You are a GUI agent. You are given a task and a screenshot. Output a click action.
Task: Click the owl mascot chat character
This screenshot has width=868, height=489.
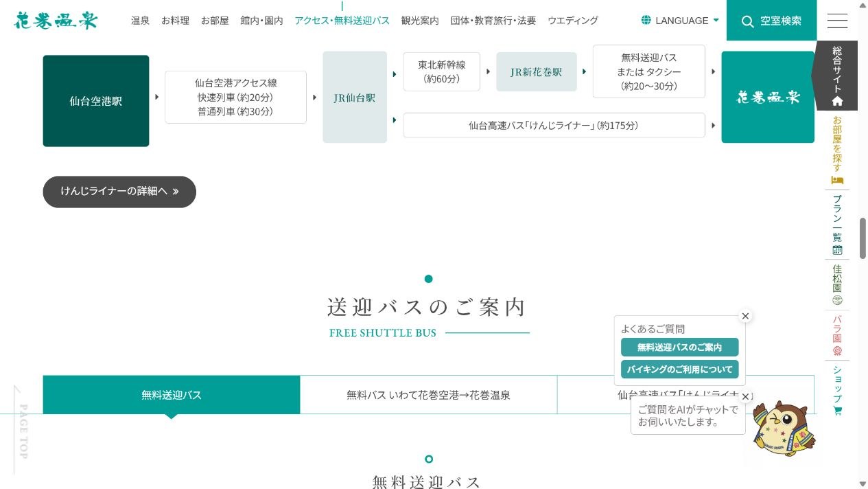(783, 429)
